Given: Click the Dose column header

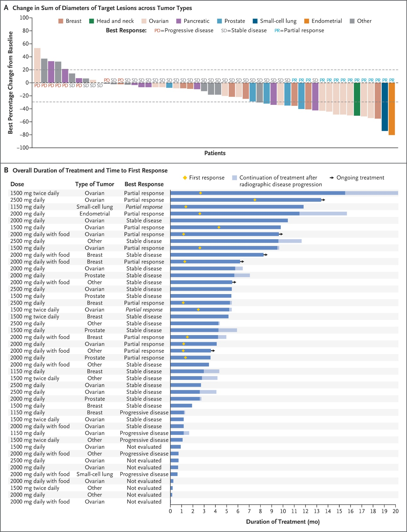Looking at the screenshot, I should (17, 184).
